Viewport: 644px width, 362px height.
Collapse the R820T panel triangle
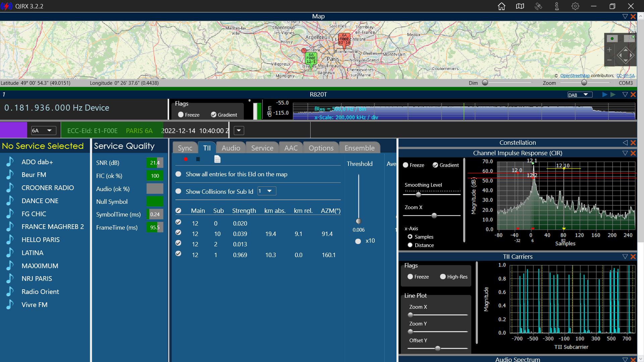(625, 95)
